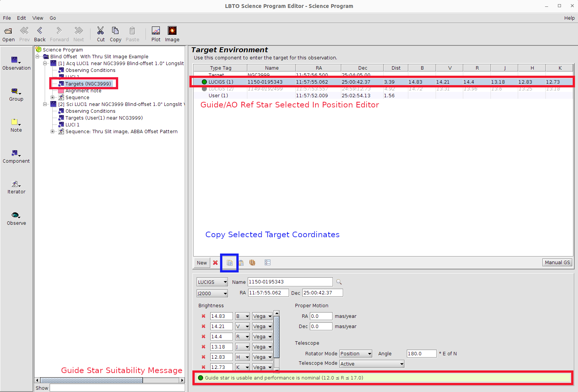Open the LUCIGS target type dropdown
Screen dimensions: 578x392
212,282
